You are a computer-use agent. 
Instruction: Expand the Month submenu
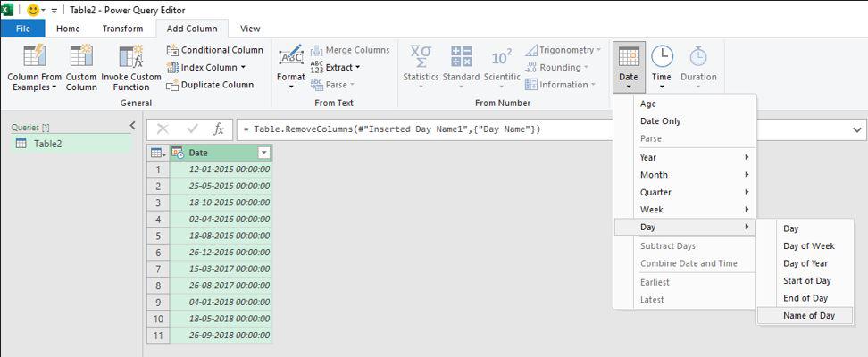(x=684, y=175)
